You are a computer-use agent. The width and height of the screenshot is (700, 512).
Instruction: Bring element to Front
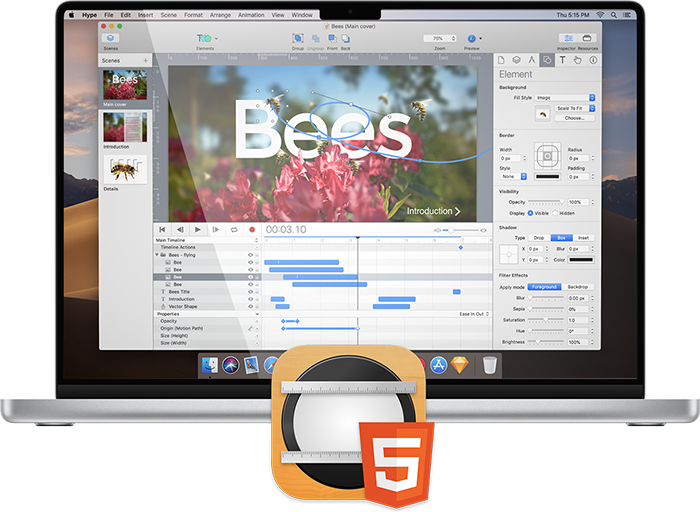pyautogui.click(x=332, y=38)
